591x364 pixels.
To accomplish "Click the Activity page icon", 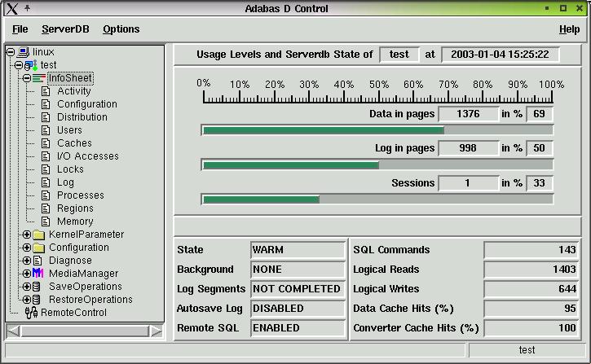I will click(46, 91).
